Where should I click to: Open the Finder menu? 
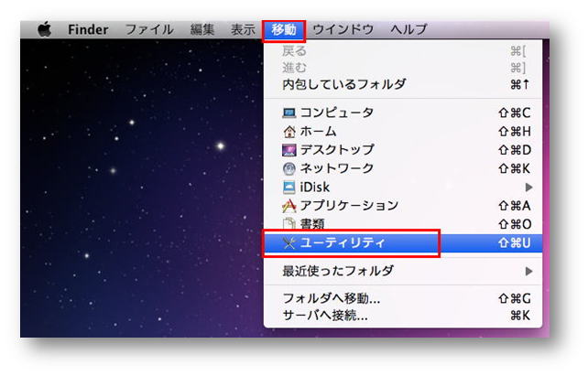pos(88,29)
